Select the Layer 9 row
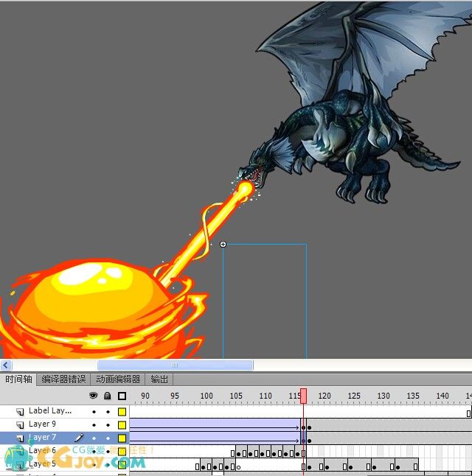This screenshot has height=476, width=472. (x=64, y=424)
